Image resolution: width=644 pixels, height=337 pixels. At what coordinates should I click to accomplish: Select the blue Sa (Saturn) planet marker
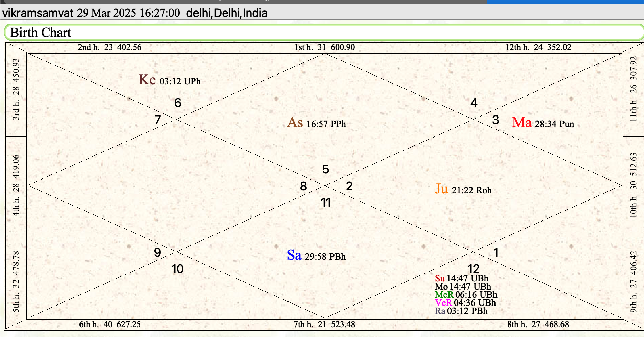(x=294, y=256)
